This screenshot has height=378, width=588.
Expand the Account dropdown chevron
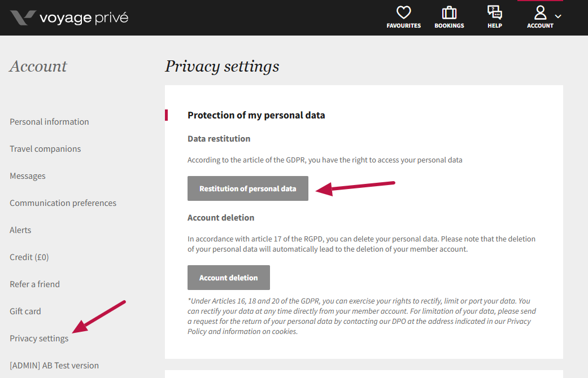(x=558, y=16)
